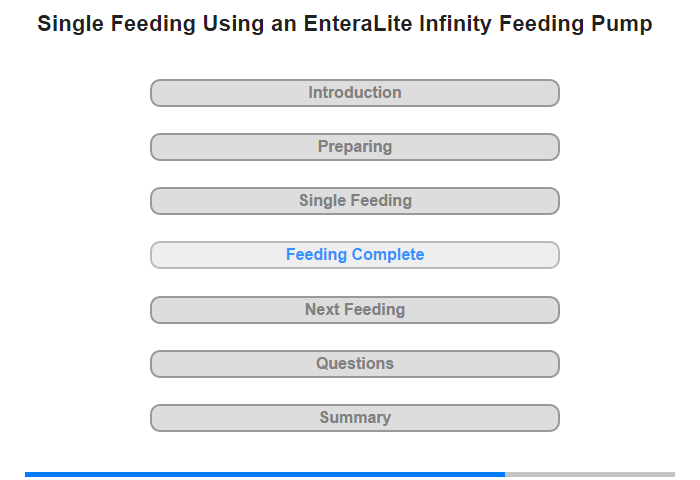The height and width of the screenshot is (480, 700).
Task: Open the Introduction section
Action: pos(355,93)
